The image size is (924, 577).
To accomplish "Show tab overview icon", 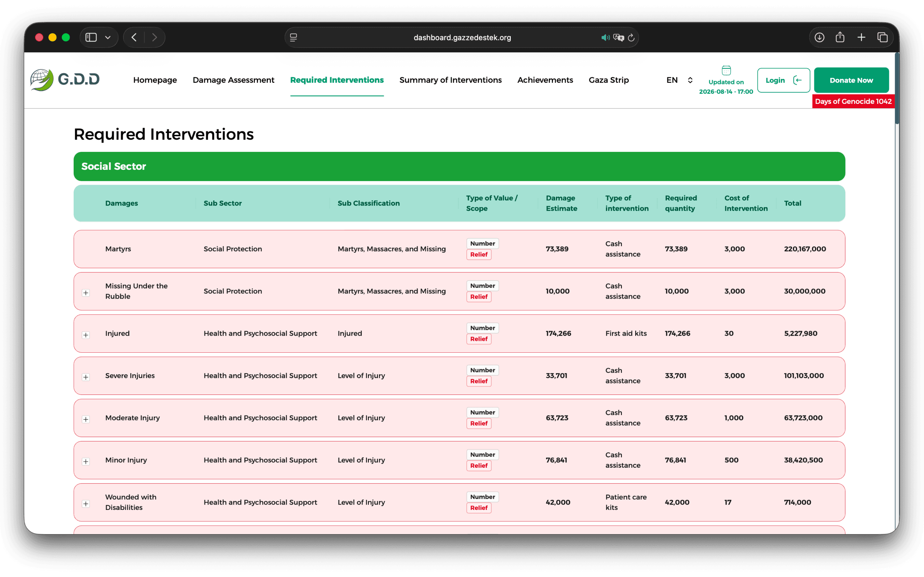I will 882,38.
